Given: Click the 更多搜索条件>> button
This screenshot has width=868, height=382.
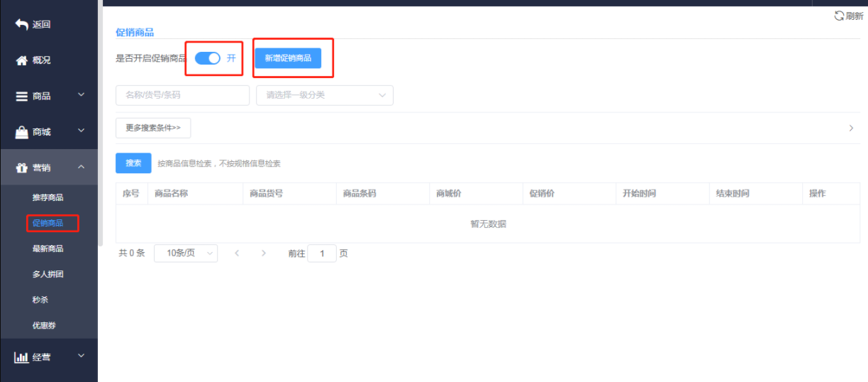Looking at the screenshot, I should 153,129.
